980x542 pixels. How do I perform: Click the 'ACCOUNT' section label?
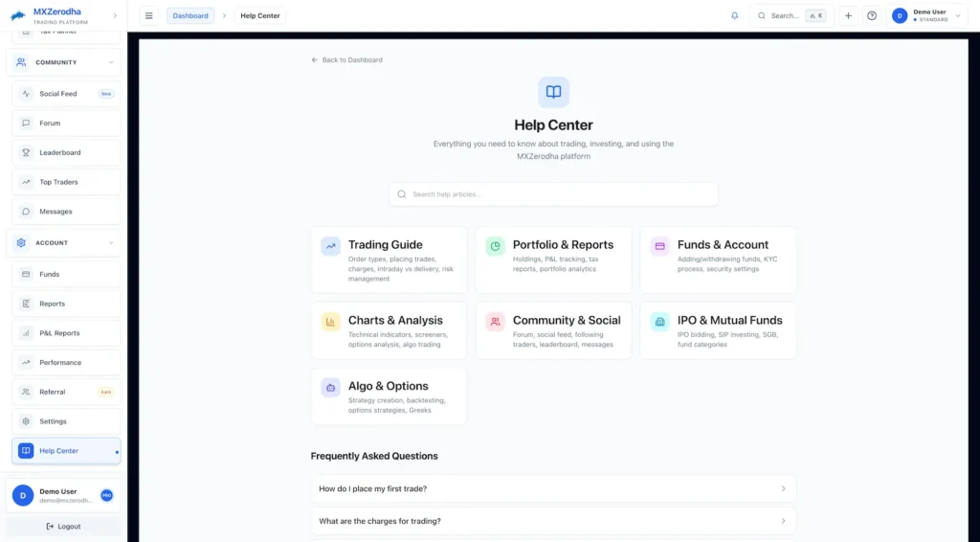52,242
